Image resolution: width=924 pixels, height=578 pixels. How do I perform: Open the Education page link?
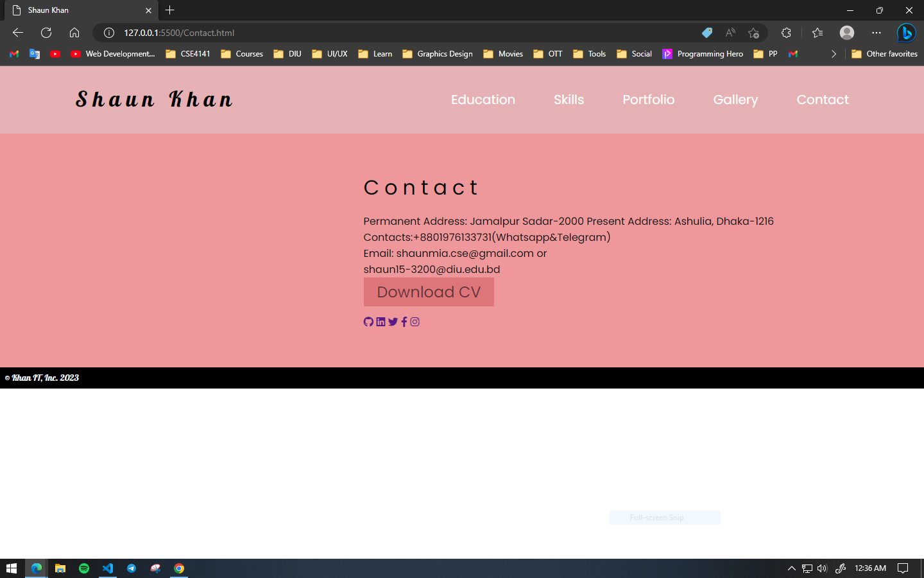point(483,100)
